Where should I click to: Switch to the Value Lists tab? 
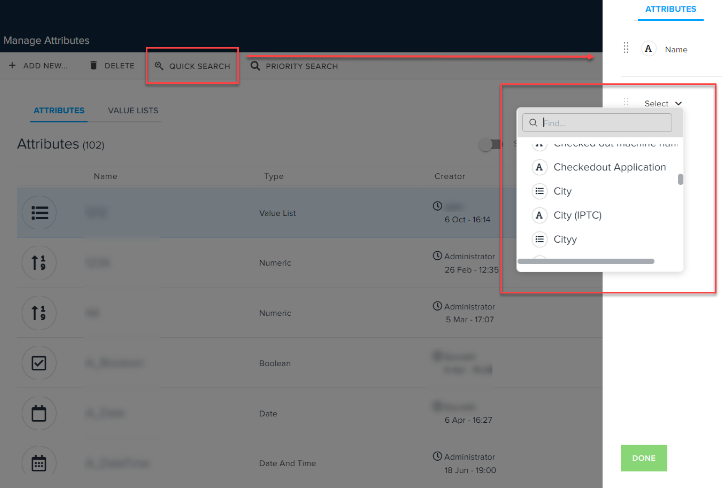pos(133,111)
